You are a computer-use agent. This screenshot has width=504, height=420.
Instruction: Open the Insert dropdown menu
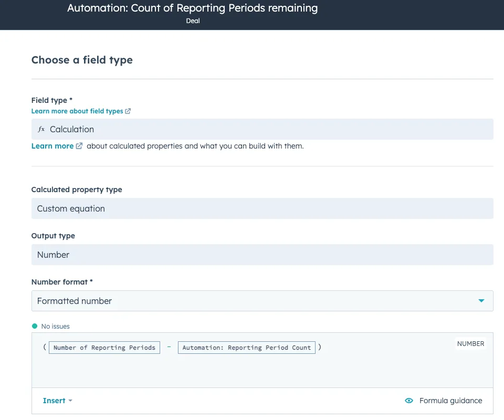click(57, 401)
